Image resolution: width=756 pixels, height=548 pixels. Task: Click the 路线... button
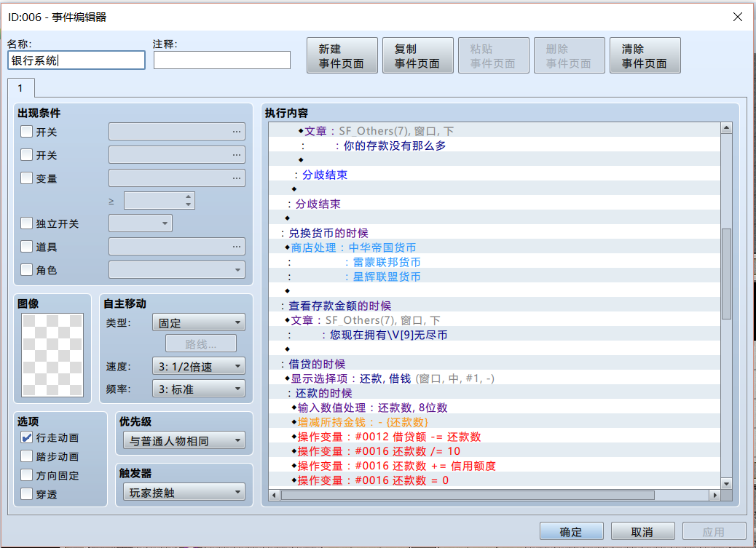click(201, 344)
